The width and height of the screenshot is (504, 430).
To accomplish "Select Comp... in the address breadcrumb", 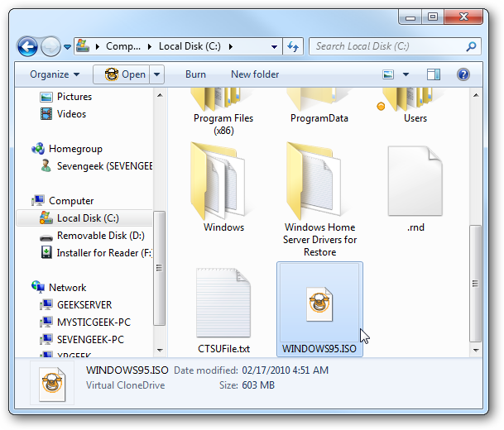I will pyautogui.click(x=123, y=46).
